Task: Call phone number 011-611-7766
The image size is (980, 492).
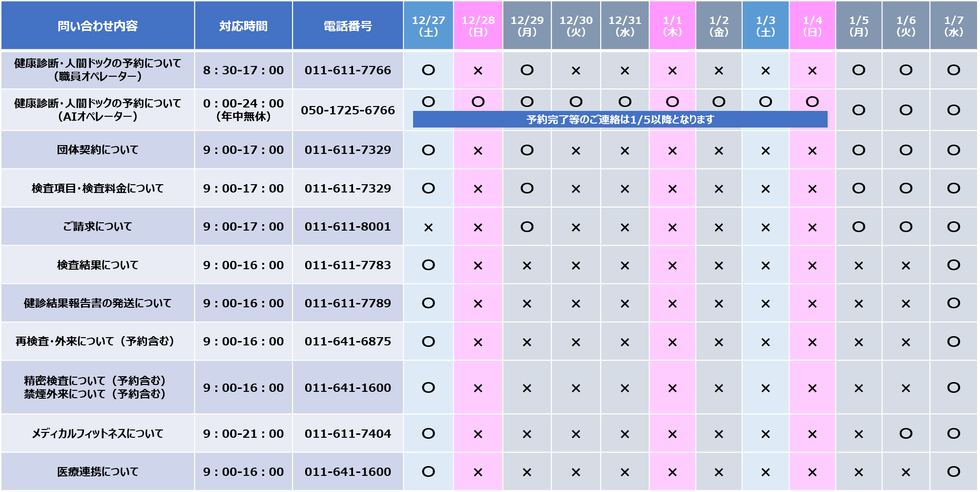Action: (x=348, y=70)
